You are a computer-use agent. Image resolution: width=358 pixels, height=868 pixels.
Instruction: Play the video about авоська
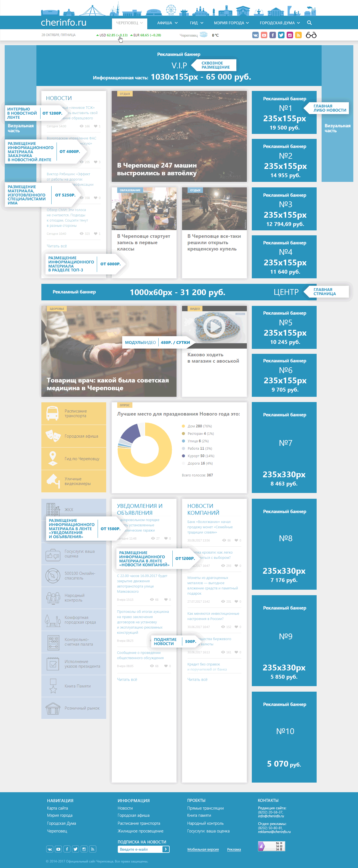point(214,326)
